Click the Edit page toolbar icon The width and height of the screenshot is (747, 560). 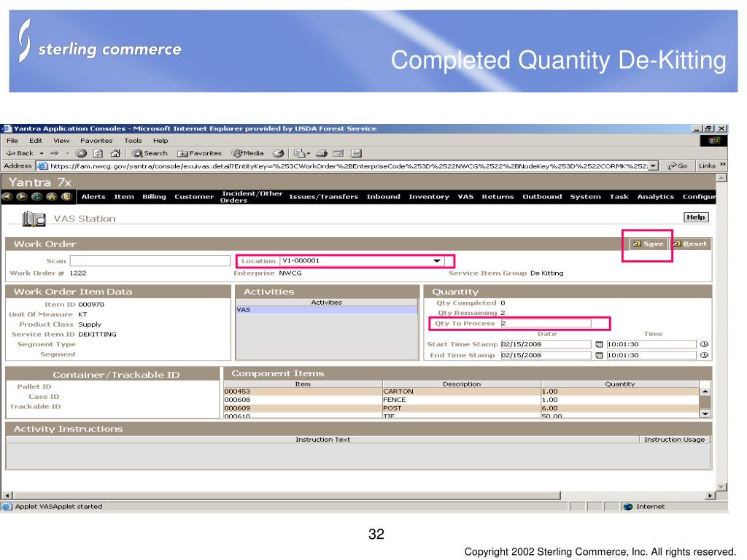338,153
